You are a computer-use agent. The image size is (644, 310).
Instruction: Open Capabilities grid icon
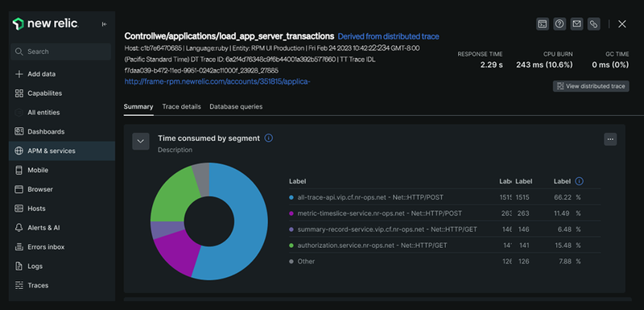19,93
